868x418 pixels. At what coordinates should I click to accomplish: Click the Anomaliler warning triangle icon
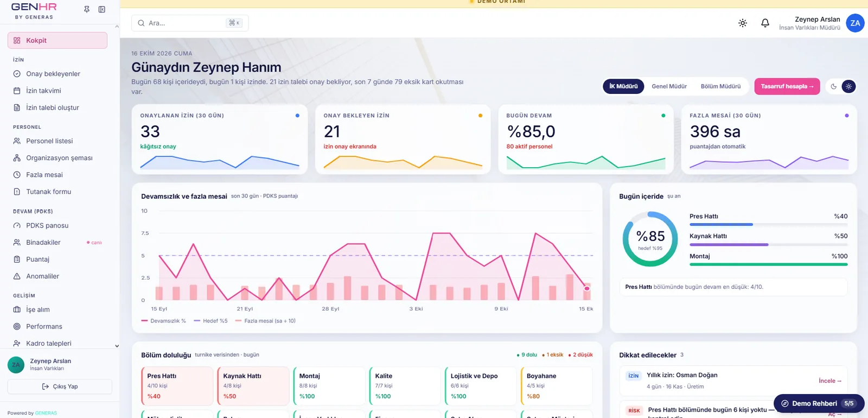pos(17,276)
